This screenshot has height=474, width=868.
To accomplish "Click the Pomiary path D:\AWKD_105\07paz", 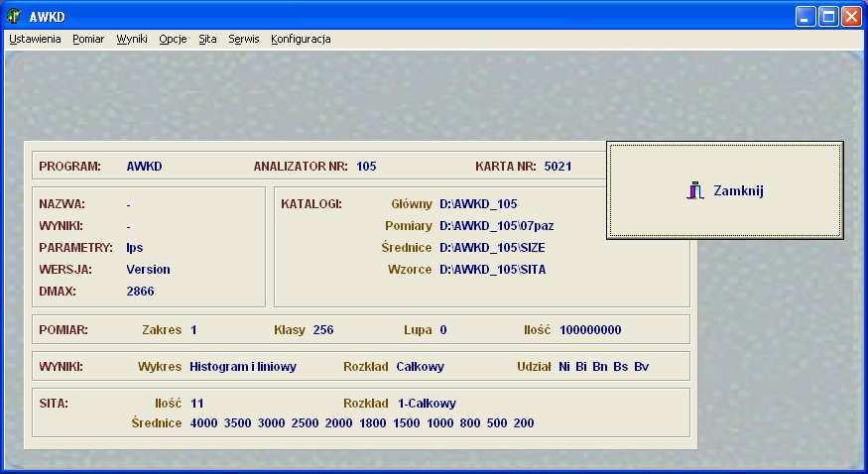I will point(497,226).
